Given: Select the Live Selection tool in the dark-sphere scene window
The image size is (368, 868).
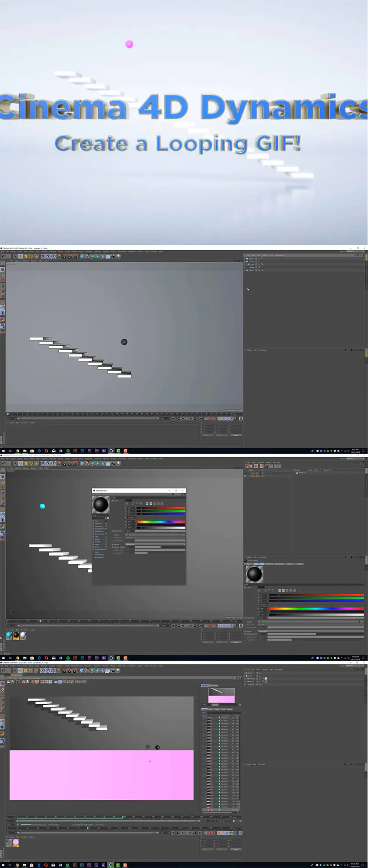Looking at the screenshot, I should [x=15, y=256].
